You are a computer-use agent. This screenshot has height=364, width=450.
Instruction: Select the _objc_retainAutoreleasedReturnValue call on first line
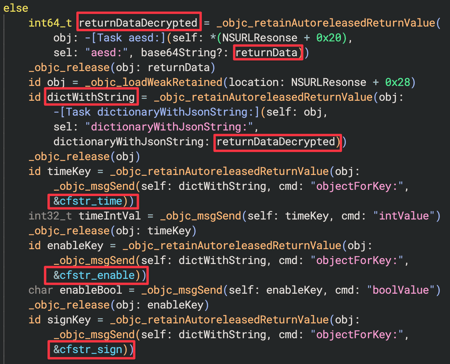click(326, 23)
